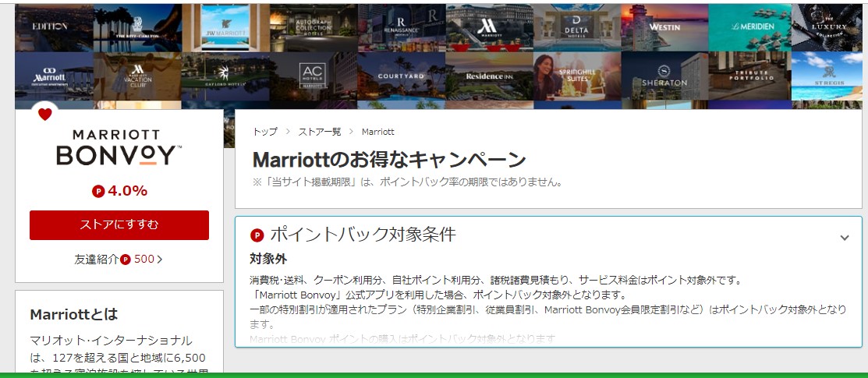The image size is (868, 378).
Task: Select the Marriott Vacation Club tile
Action: (137, 76)
